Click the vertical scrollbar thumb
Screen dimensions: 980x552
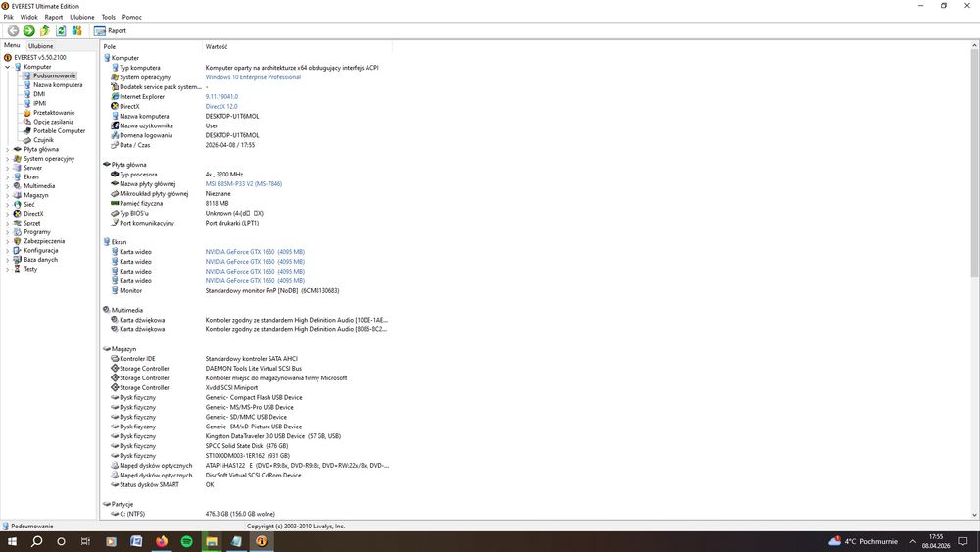974,164
